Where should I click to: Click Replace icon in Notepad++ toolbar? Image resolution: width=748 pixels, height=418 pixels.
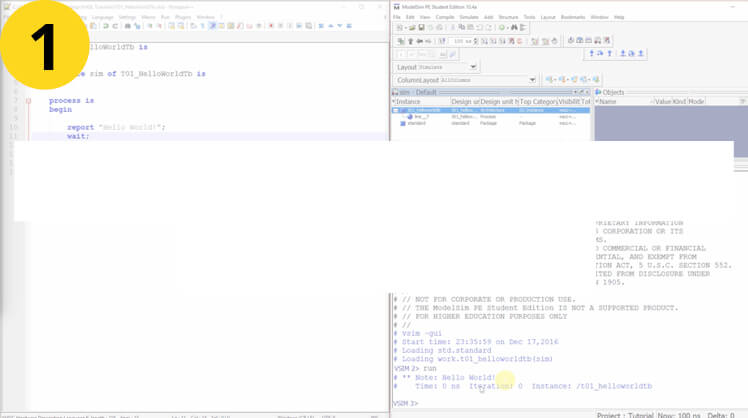pyautogui.click(x=137, y=26)
